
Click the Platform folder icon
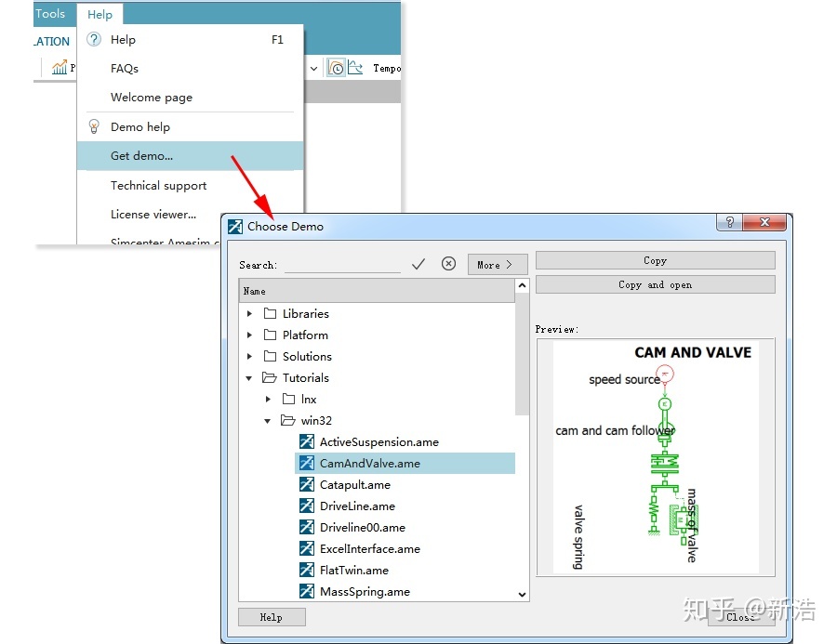point(270,335)
